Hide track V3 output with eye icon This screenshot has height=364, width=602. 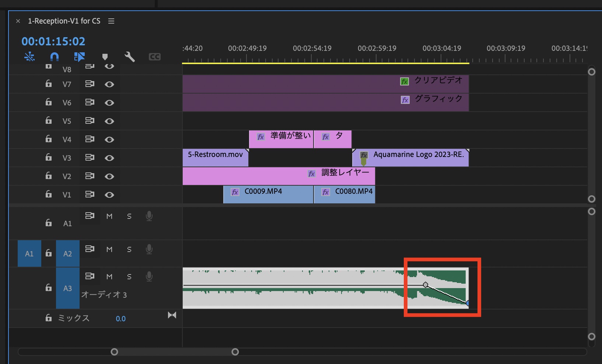109,158
